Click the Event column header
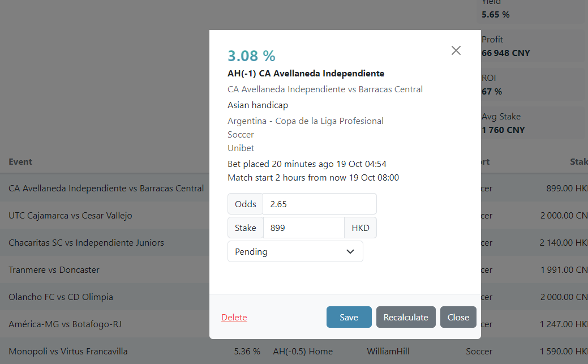 20,162
